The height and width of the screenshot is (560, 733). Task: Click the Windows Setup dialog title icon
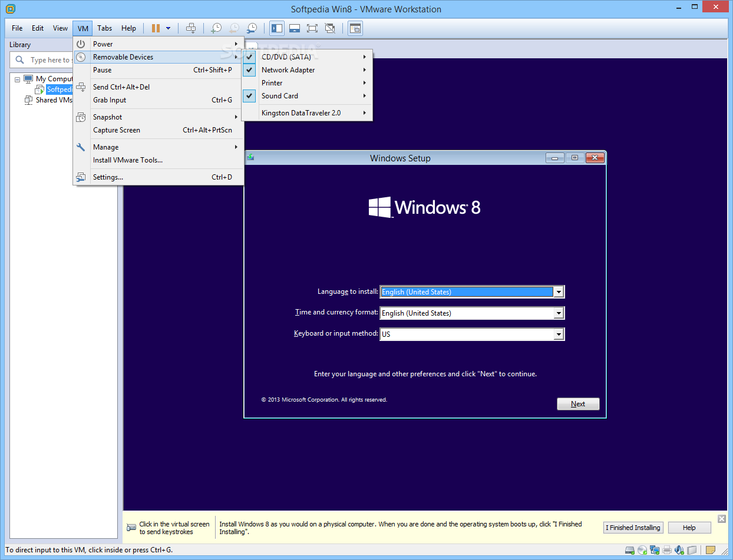[x=250, y=157]
